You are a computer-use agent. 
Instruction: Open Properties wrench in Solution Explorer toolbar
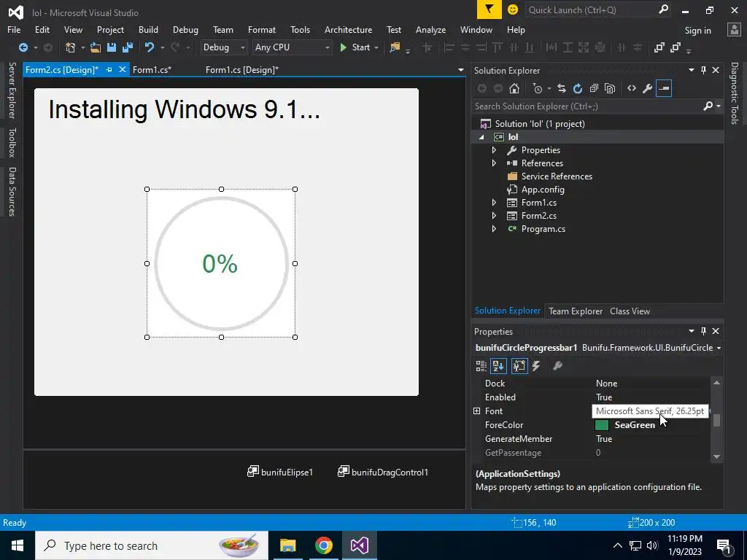point(648,88)
